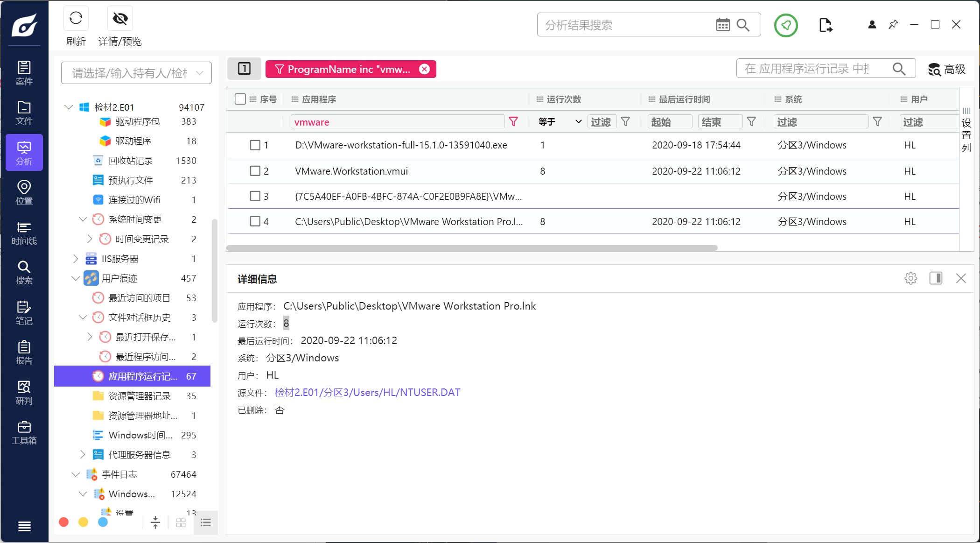Screen dimensions: 980x543
Task: Click the green shield status icon
Action: coord(786,25)
